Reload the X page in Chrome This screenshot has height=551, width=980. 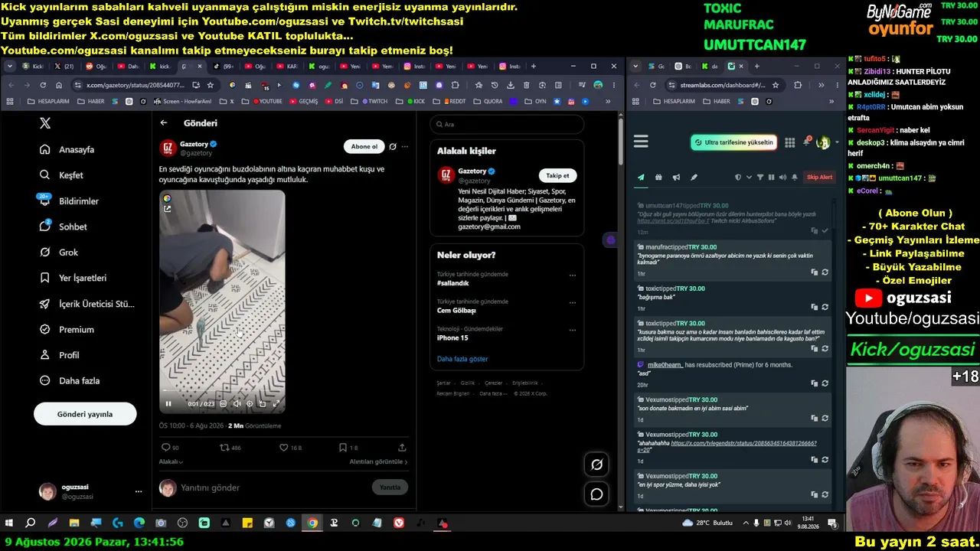(x=43, y=85)
